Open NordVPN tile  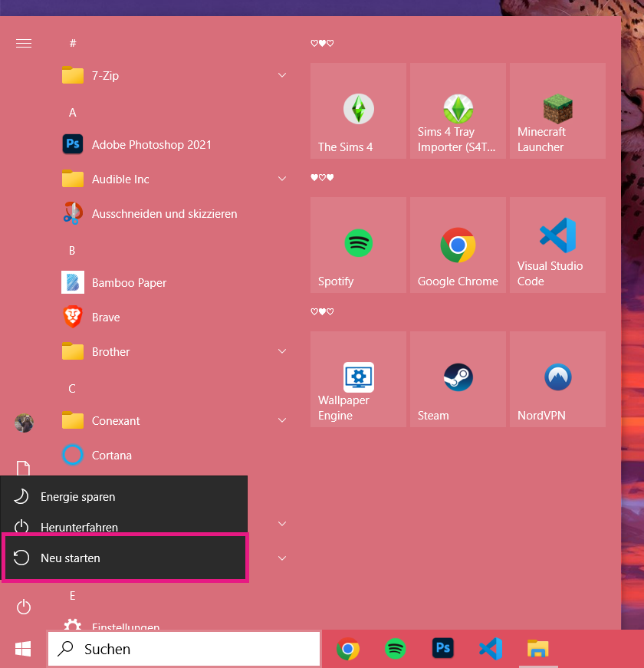click(x=557, y=379)
